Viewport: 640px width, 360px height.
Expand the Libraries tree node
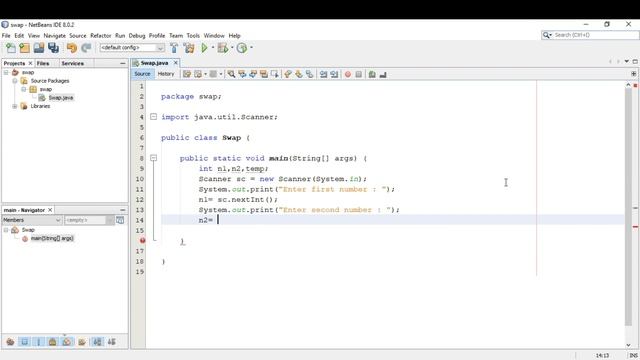point(15,106)
